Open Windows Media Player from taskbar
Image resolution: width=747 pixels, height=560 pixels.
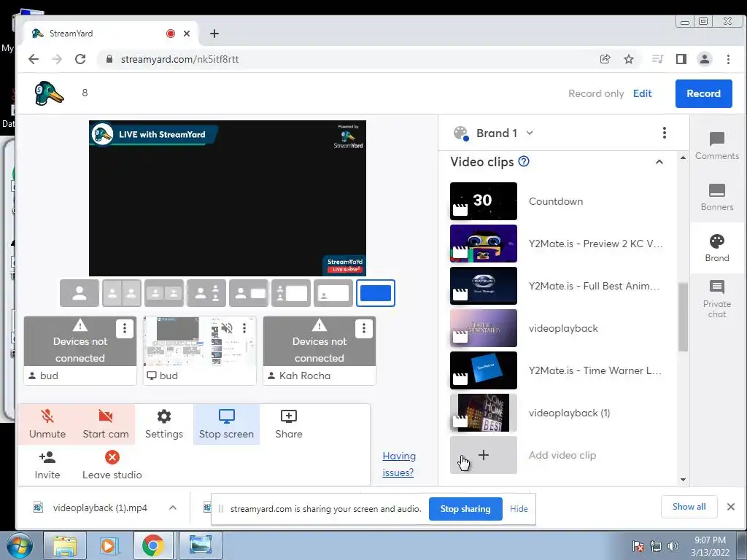pos(109,545)
